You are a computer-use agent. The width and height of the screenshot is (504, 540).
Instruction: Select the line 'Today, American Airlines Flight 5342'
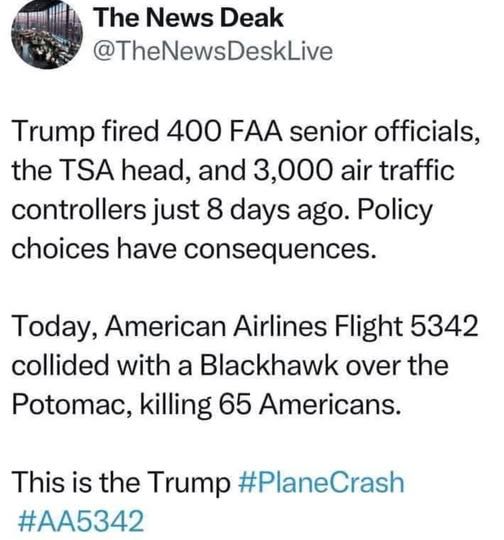245,326
